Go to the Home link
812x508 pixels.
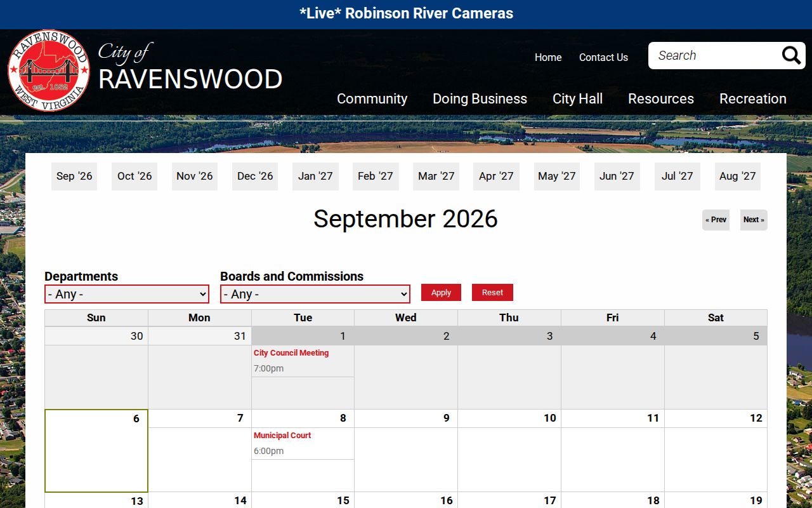[548, 57]
